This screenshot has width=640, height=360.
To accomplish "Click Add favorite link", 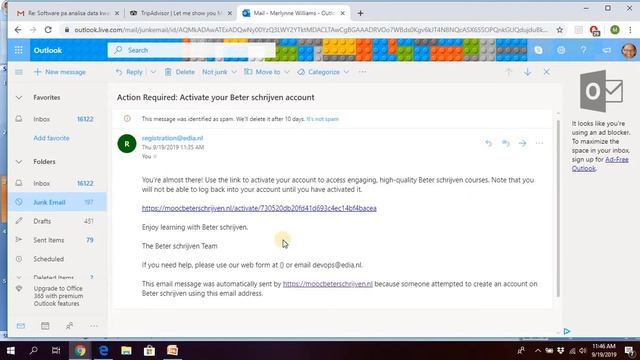I will tap(51, 138).
